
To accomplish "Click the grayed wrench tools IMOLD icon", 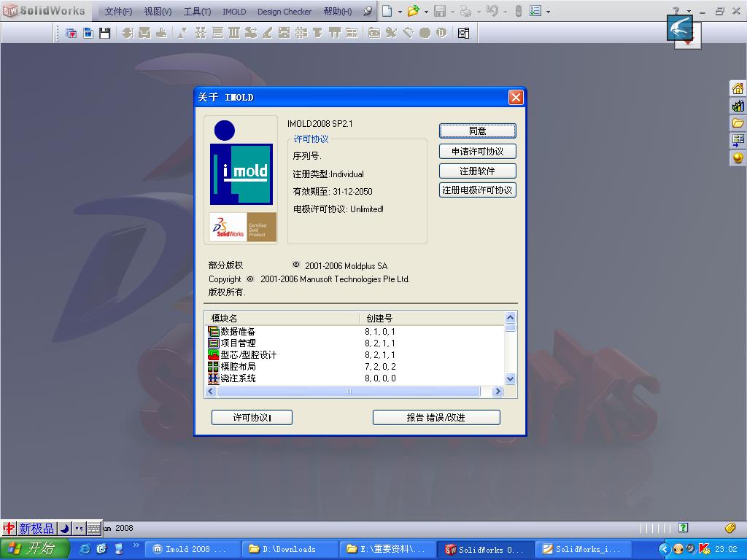I will 391,33.
